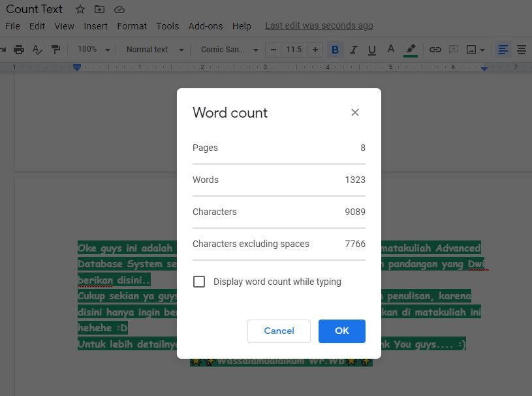The width and height of the screenshot is (532, 396).
Task: Increase font size with plus button
Action: 315,50
